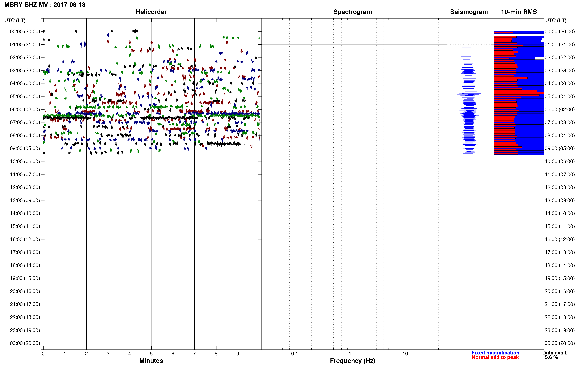Click the 10 tick on the Frequency axis

click(x=405, y=353)
